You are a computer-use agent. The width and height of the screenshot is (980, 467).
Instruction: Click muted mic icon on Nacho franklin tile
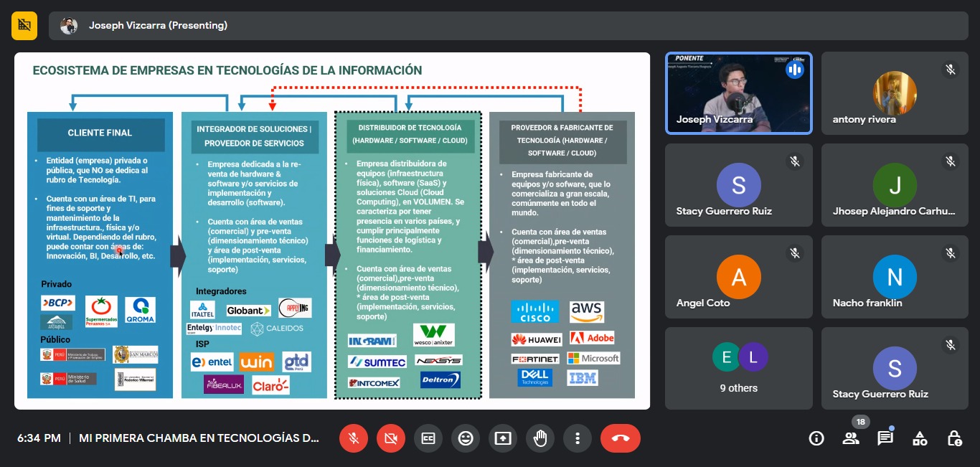coord(951,253)
